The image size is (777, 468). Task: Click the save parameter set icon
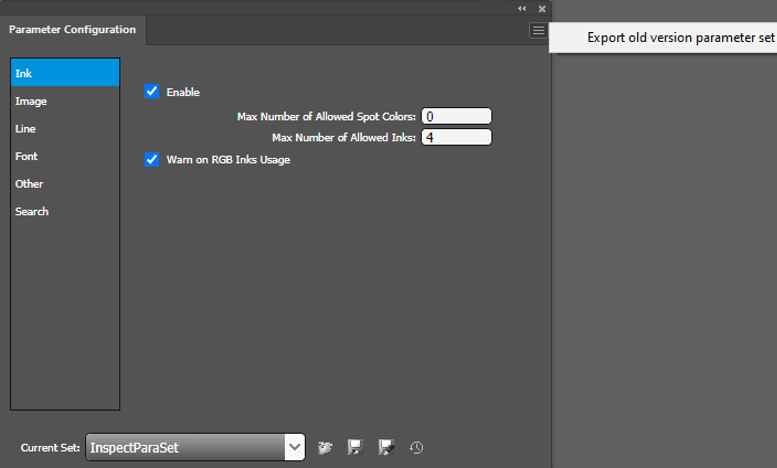(354, 448)
